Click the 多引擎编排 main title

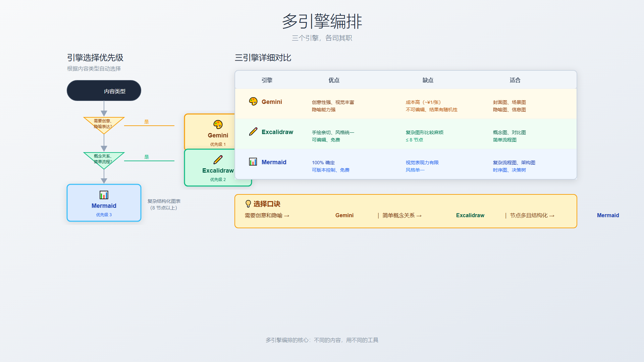(x=322, y=21)
